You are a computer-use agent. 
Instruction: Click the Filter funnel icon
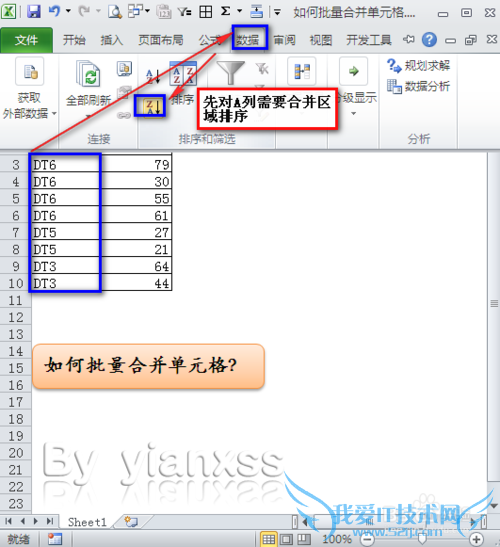[230, 72]
